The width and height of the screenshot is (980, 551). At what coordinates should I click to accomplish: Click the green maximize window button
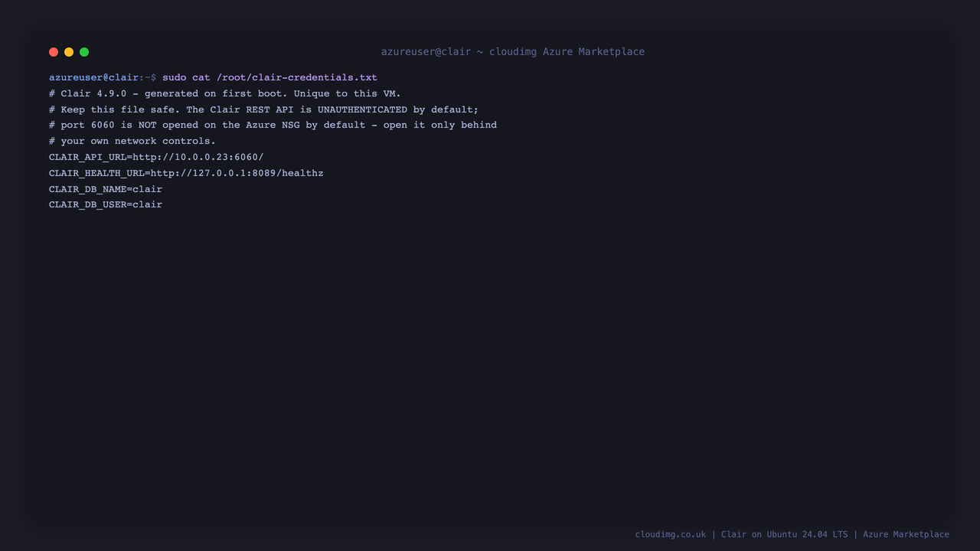coord(84,52)
